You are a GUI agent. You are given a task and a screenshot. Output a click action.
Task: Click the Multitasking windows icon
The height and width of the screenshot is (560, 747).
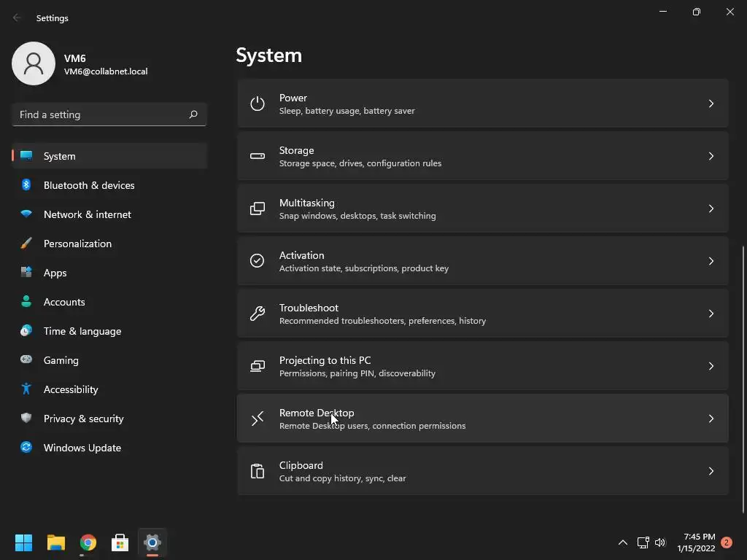258,209
